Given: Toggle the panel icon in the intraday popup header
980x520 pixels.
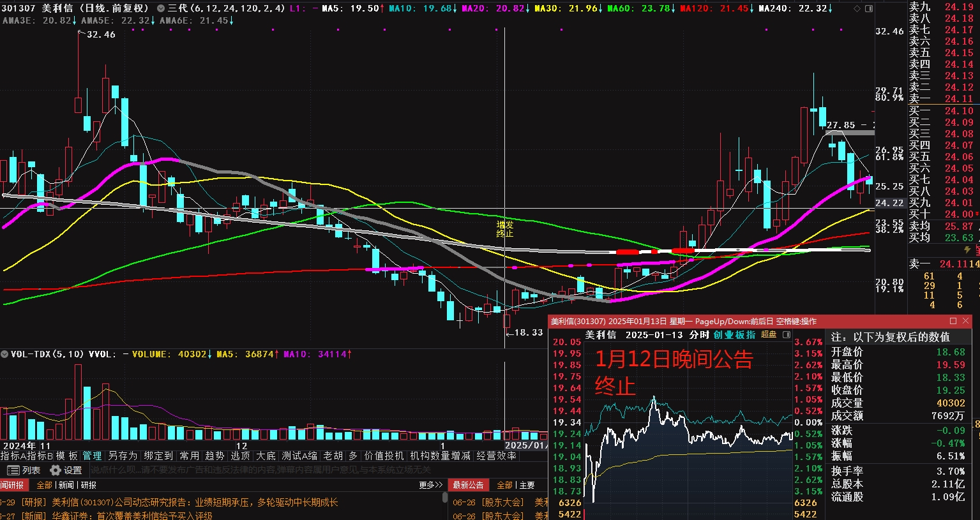Looking at the screenshot, I should point(787,335).
